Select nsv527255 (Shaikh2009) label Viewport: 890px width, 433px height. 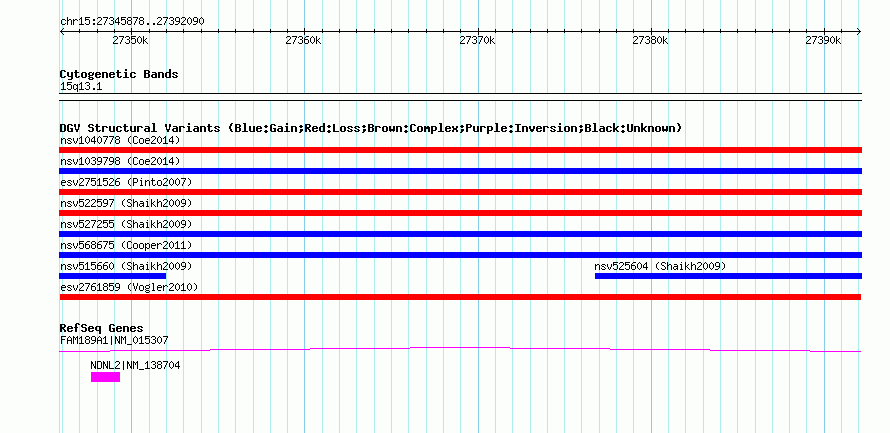coord(126,224)
